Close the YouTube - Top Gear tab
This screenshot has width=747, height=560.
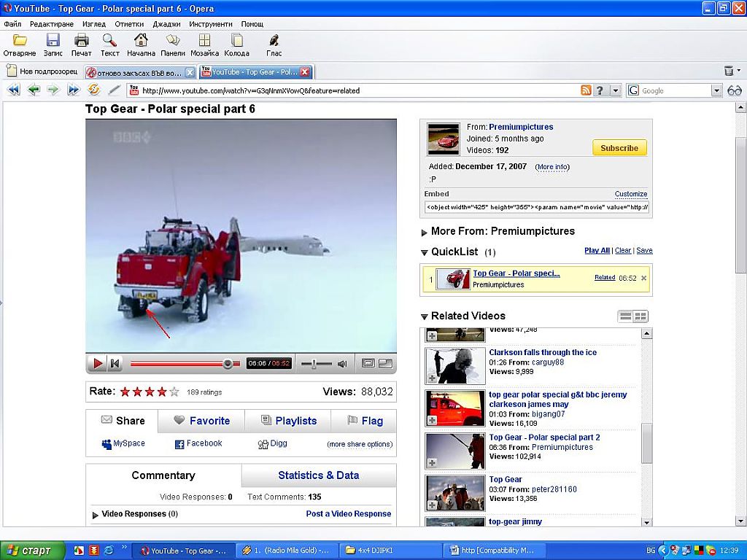tap(305, 72)
